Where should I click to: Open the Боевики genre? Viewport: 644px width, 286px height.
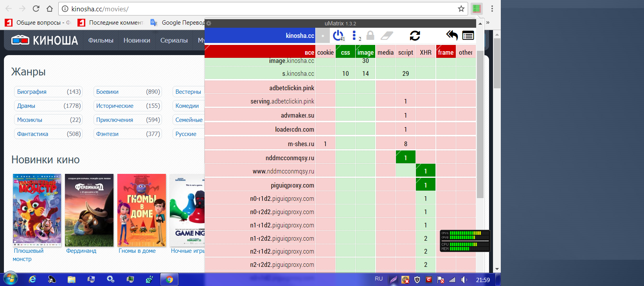click(x=107, y=92)
